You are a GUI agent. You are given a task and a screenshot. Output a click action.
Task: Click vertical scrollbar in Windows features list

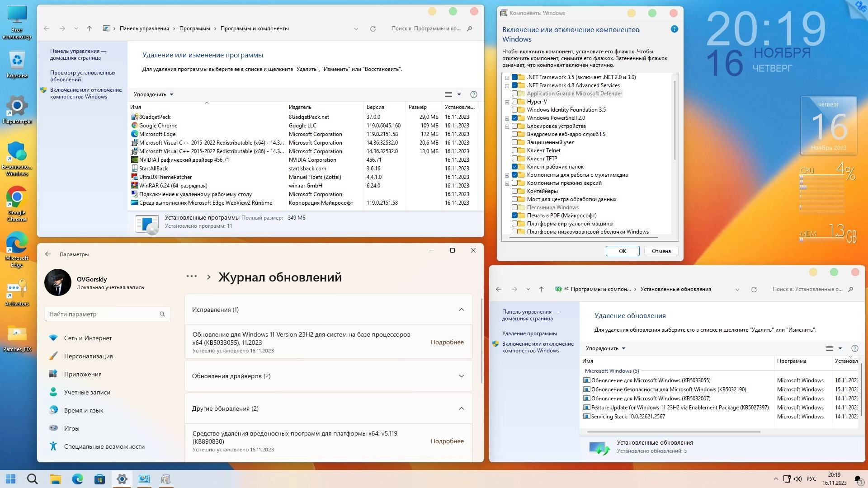point(675,120)
